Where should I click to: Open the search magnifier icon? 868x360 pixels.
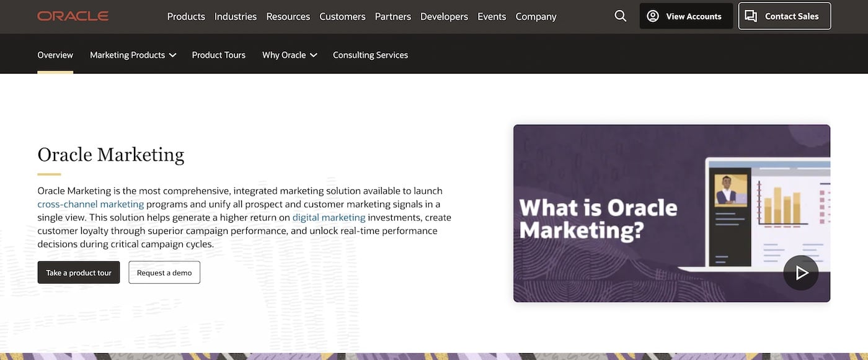point(620,16)
